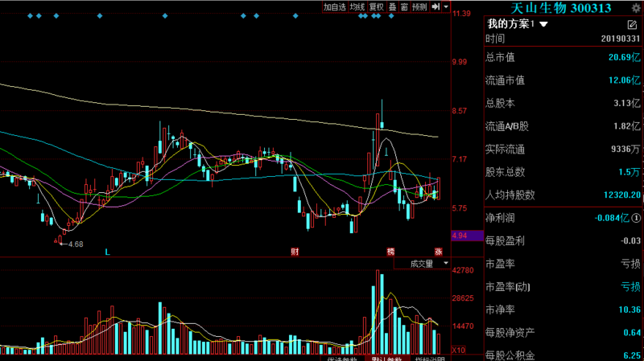Click the 10.36 市净率 value
The width and height of the screenshot is (644, 361).
[x=630, y=310]
